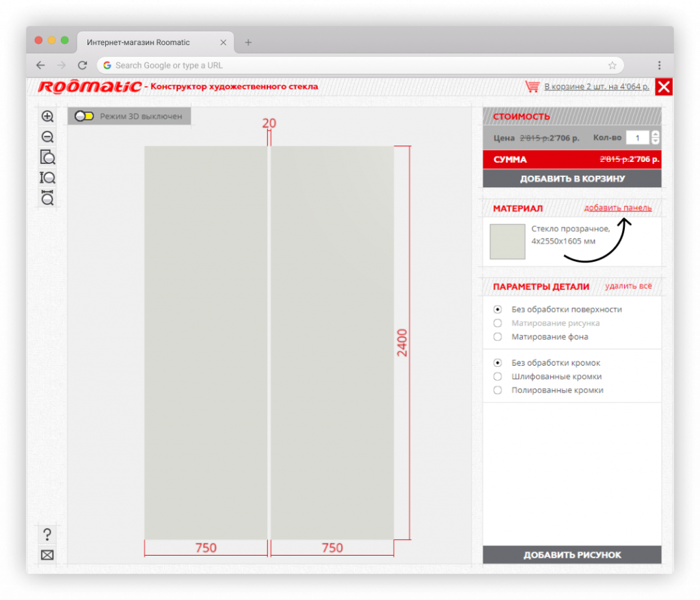Click the zoom in magnifier icon
Viewport: 700px width, 600px height.
click(x=47, y=117)
